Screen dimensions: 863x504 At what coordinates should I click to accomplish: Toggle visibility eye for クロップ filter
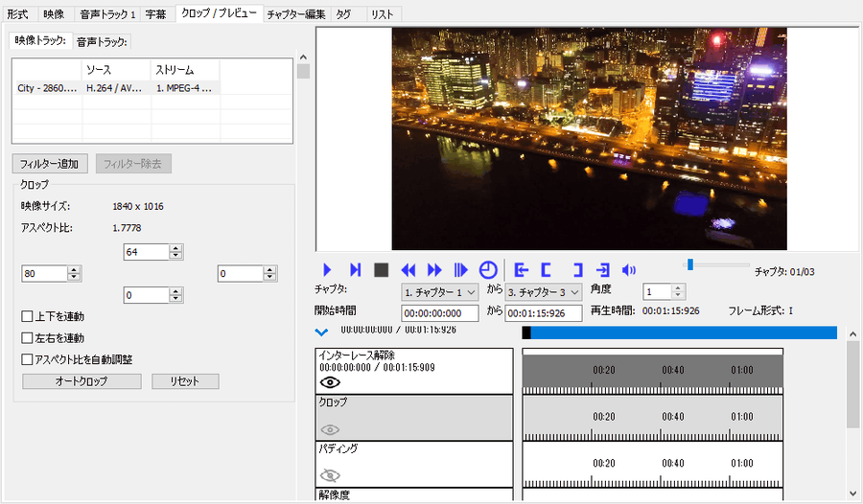(x=330, y=429)
